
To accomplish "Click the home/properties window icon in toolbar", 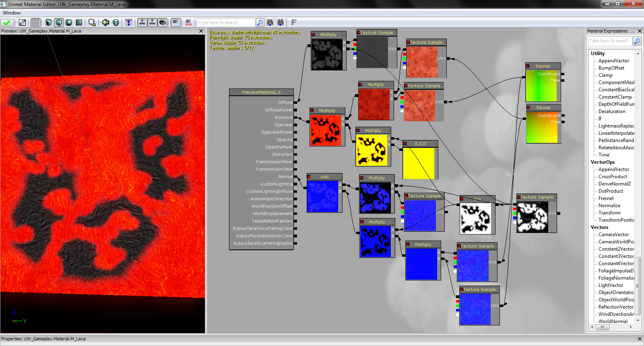I will pos(23,23).
